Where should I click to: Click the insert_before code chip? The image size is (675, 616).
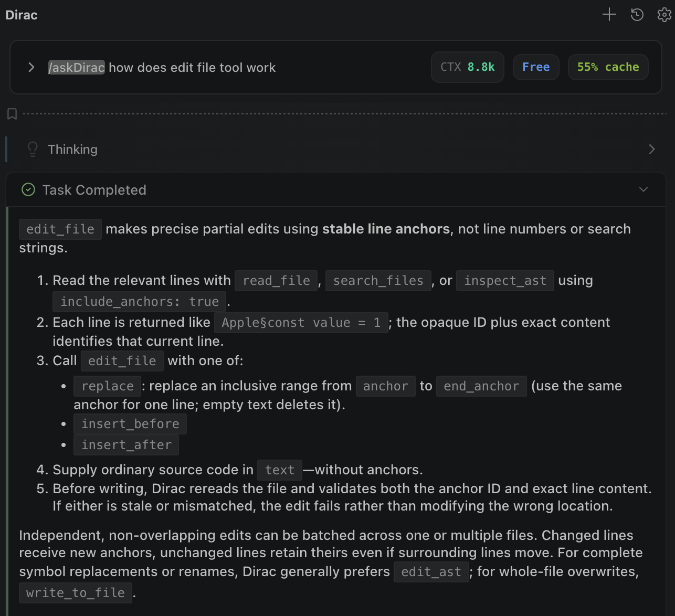pyautogui.click(x=130, y=424)
